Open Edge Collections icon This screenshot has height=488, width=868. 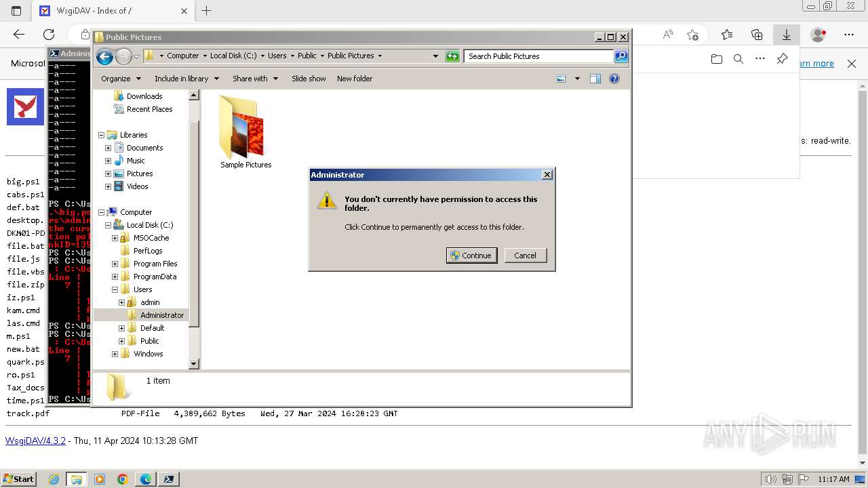tap(757, 34)
